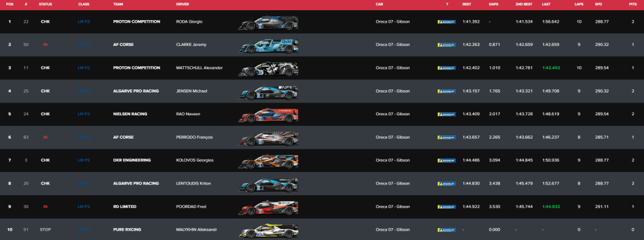Click driver name PERRODO François
This screenshot has width=644, height=240.
click(194, 137)
